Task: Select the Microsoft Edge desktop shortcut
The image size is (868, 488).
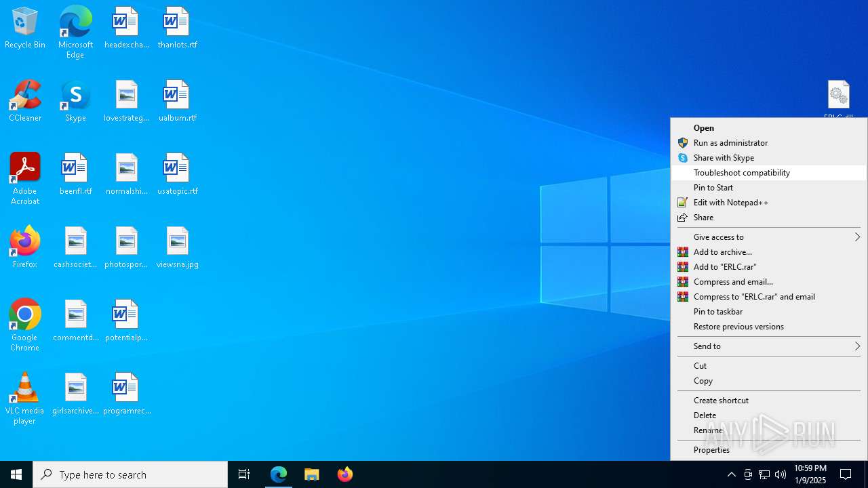Action: [75, 32]
